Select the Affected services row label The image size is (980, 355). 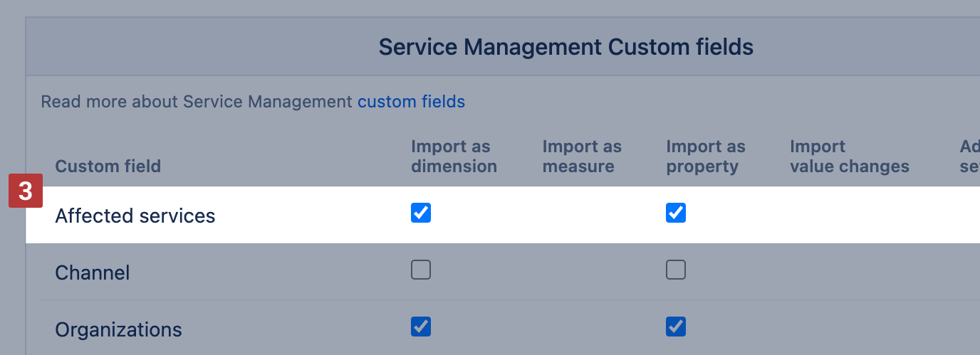pos(135,216)
